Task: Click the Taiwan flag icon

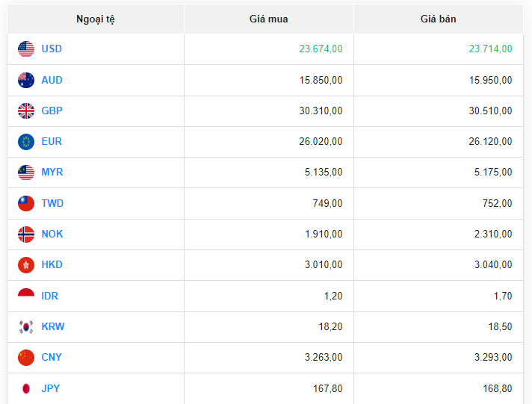Action: [26, 203]
